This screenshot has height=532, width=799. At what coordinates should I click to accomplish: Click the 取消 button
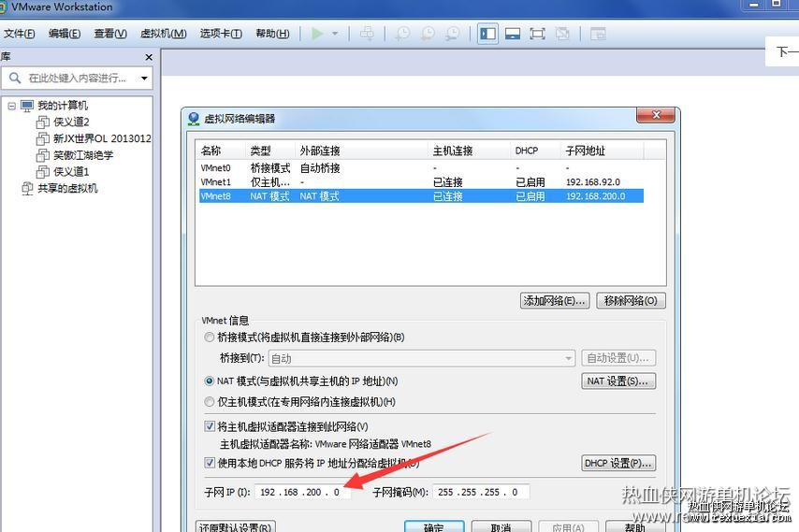coord(501,527)
